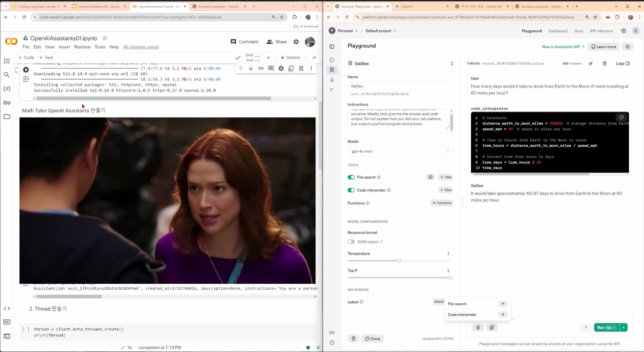
Task: Copy link to cell icon
Action: click(x=261, y=68)
